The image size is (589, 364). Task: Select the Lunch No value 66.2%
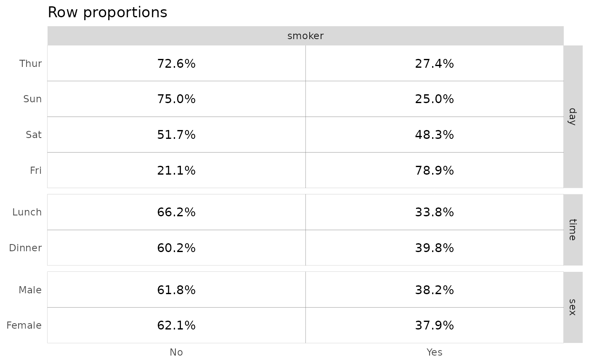tap(176, 212)
